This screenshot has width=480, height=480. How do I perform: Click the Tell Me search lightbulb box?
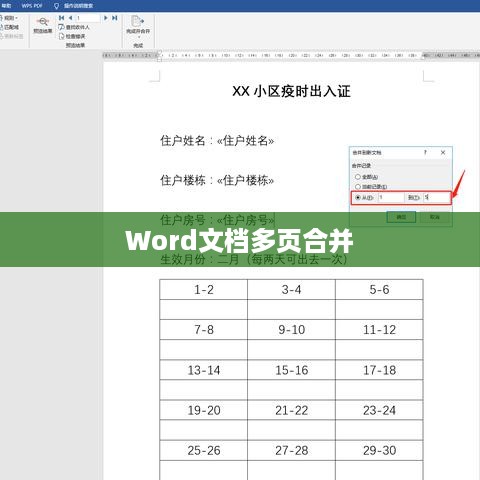(x=74, y=6)
